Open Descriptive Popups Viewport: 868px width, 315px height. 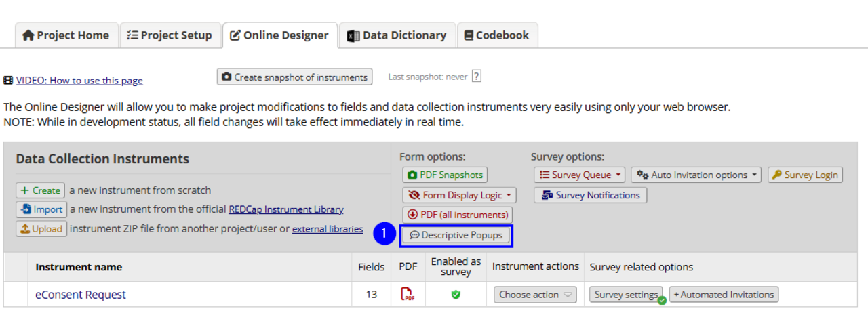456,235
